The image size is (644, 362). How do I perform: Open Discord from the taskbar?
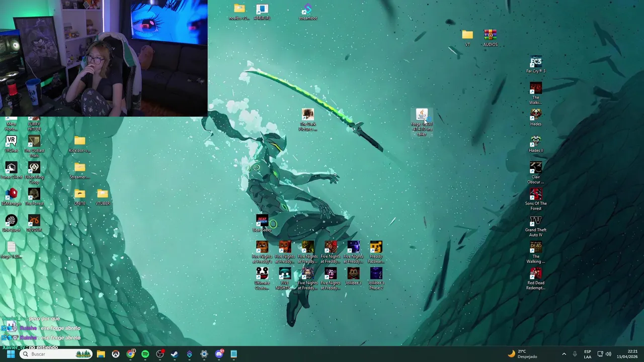click(x=219, y=354)
